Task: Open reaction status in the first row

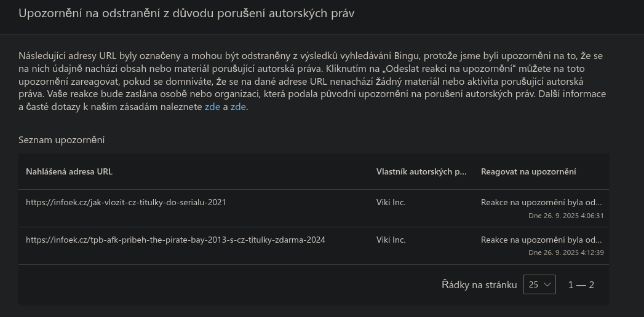Action: [x=541, y=202]
